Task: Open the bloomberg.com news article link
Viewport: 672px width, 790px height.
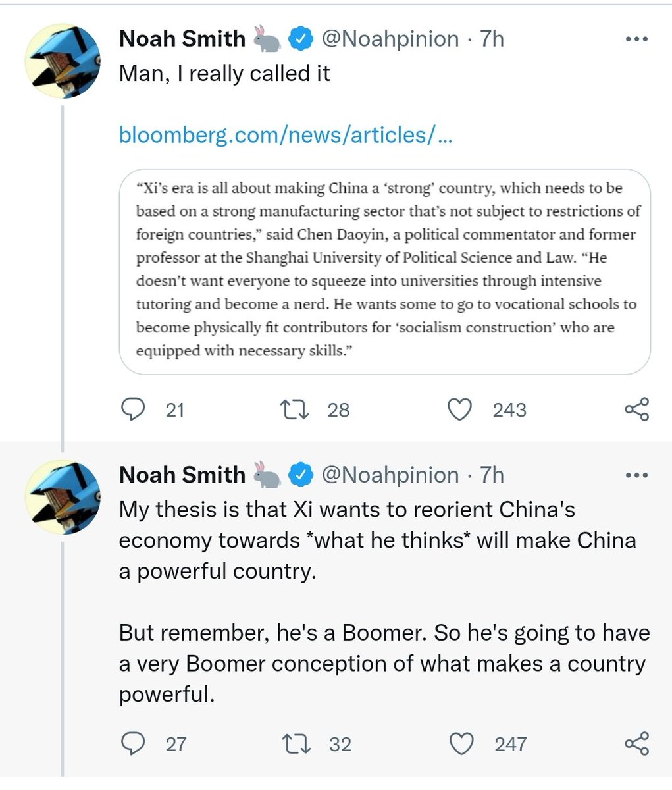Action: pyautogui.click(x=285, y=135)
